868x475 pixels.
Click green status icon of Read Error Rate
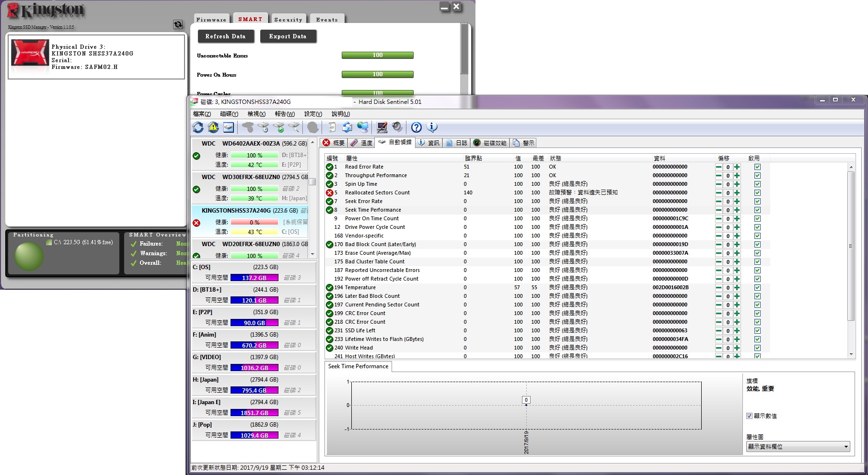pos(330,167)
